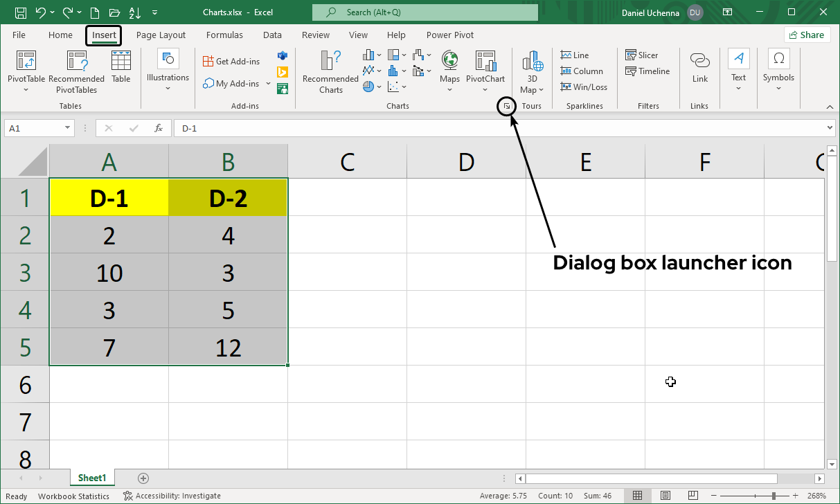
Task: Click the Save icon in title bar
Action: pyautogui.click(x=21, y=12)
